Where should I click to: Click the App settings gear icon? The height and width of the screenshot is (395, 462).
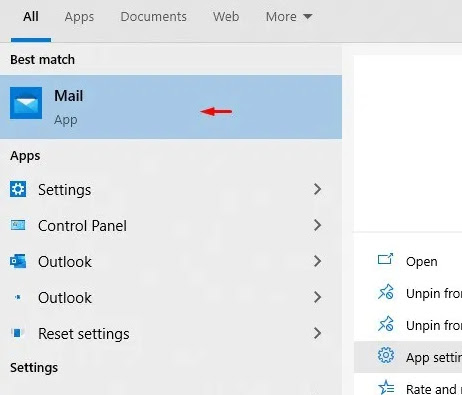tap(386, 355)
